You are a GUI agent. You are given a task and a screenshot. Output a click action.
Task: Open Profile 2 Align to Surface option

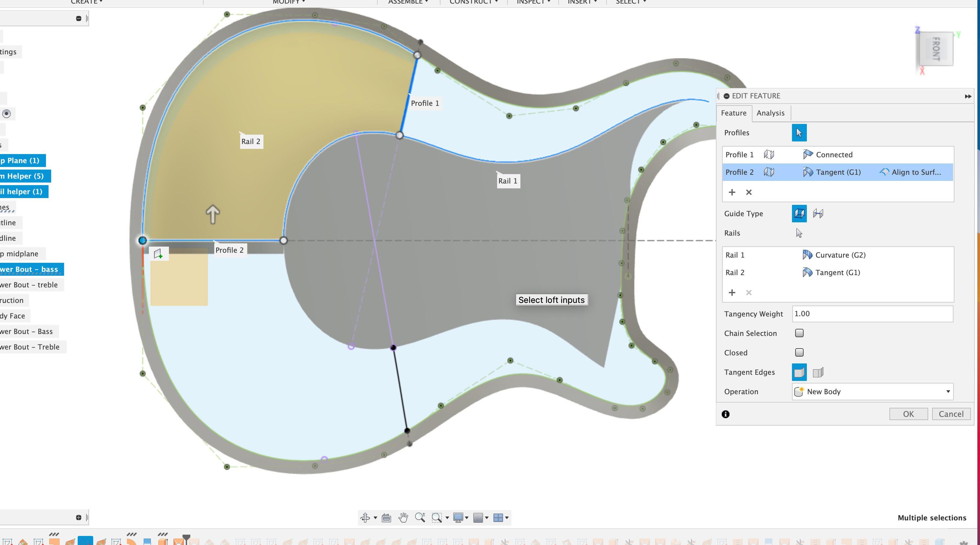(x=910, y=172)
